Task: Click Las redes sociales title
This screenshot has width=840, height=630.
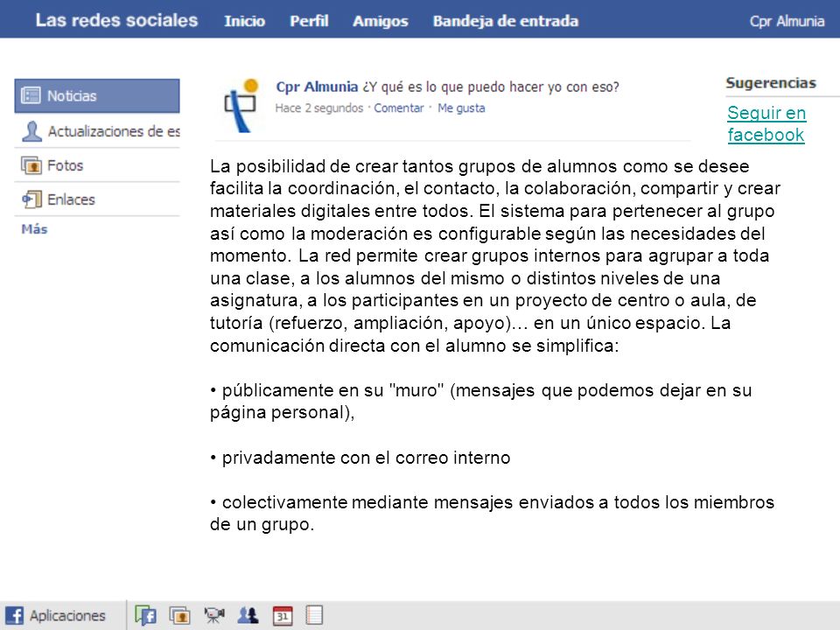Action: coord(116,20)
